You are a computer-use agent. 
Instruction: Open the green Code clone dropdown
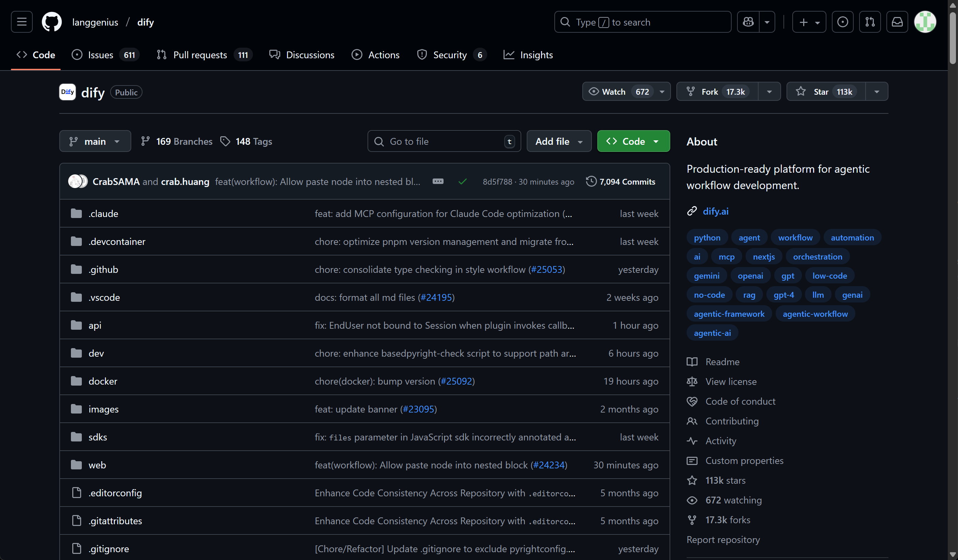tap(633, 141)
